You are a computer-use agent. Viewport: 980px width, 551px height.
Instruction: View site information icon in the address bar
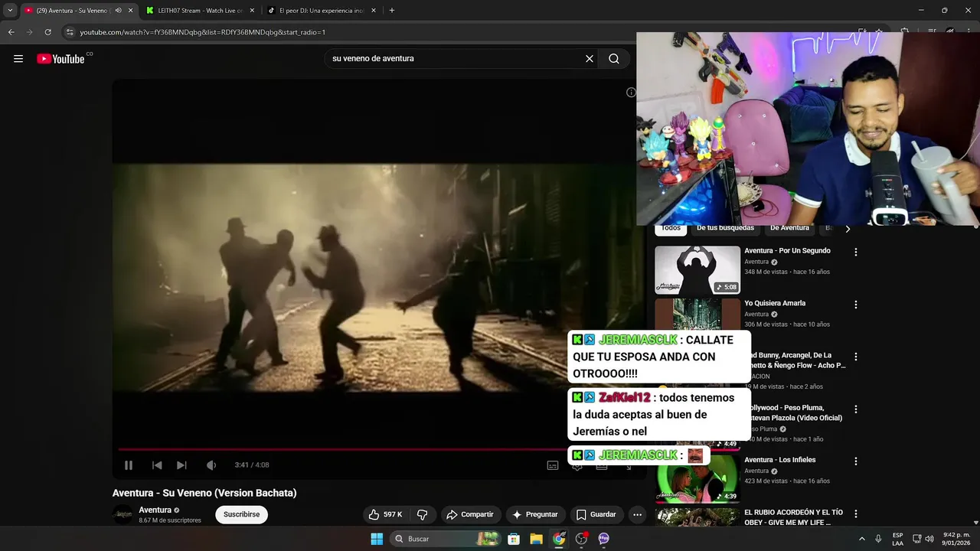(70, 32)
